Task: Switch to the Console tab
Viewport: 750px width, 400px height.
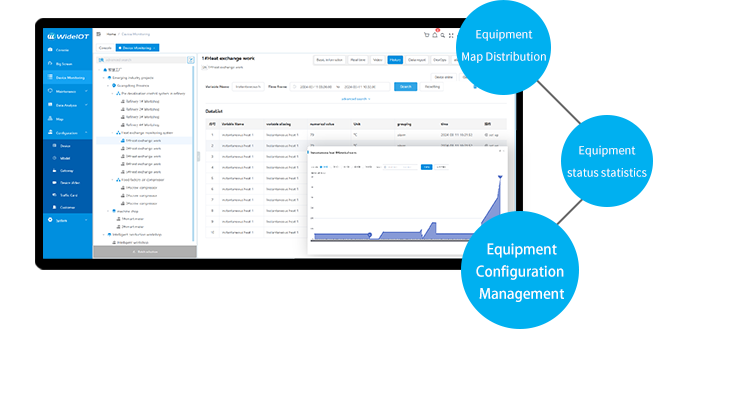Action: click(105, 47)
